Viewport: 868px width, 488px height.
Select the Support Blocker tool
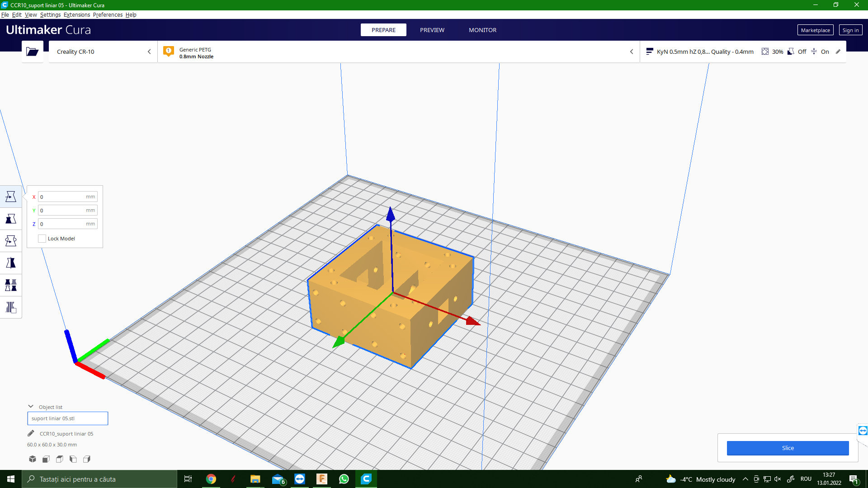[x=11, y=307]
